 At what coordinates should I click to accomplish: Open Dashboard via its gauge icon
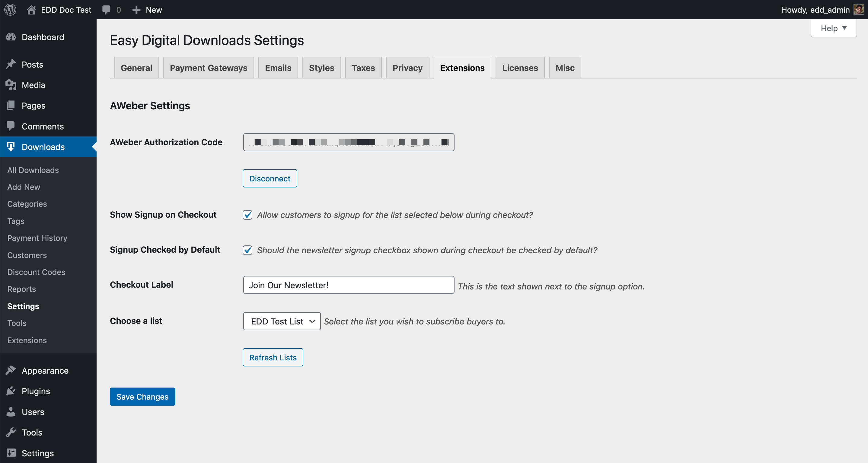click(x=11, y=37)
